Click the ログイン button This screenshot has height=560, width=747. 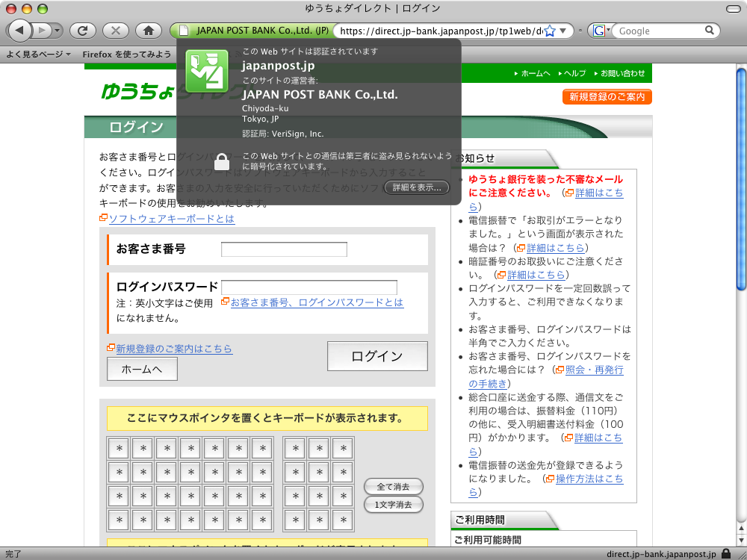(x=377, y=356)
